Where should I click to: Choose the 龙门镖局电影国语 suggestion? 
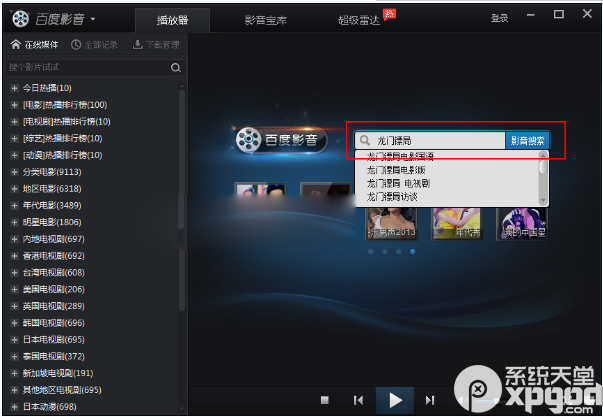pyautogui.click(x=400, y=156)
